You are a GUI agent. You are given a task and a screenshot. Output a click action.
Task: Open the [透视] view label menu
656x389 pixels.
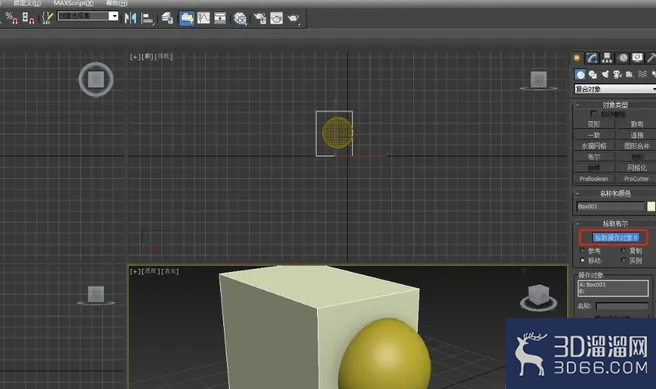pyautogui.click(x=151, y=271)
